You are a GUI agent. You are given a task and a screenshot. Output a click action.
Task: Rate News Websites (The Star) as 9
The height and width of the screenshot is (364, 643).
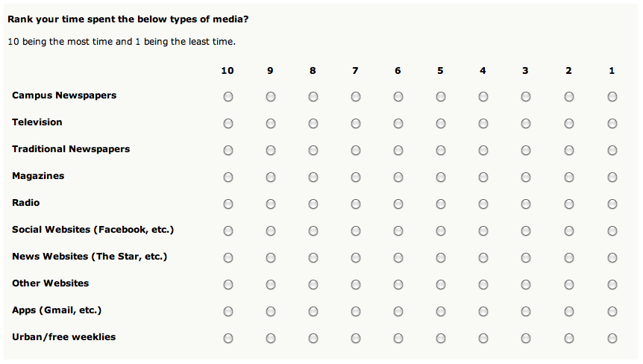point(271,258)
